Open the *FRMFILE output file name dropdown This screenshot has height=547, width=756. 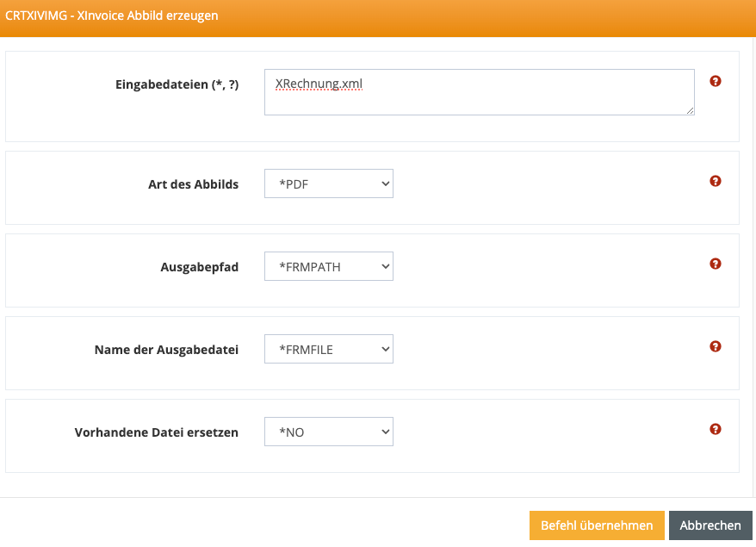click(x=328, y=349)
